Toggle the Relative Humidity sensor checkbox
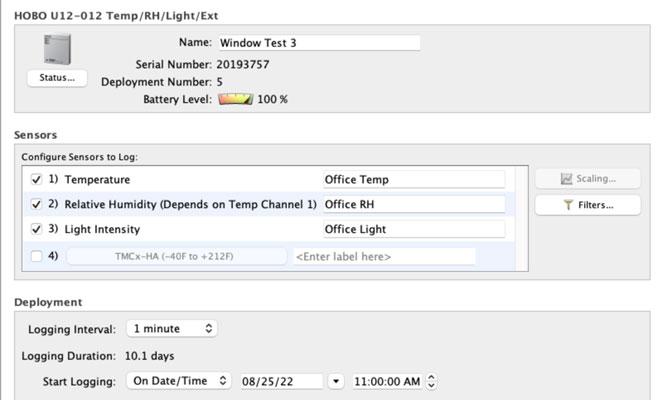The height and width of the screenshot is (400, 660). pyautogui.click(x=37, y=204)
